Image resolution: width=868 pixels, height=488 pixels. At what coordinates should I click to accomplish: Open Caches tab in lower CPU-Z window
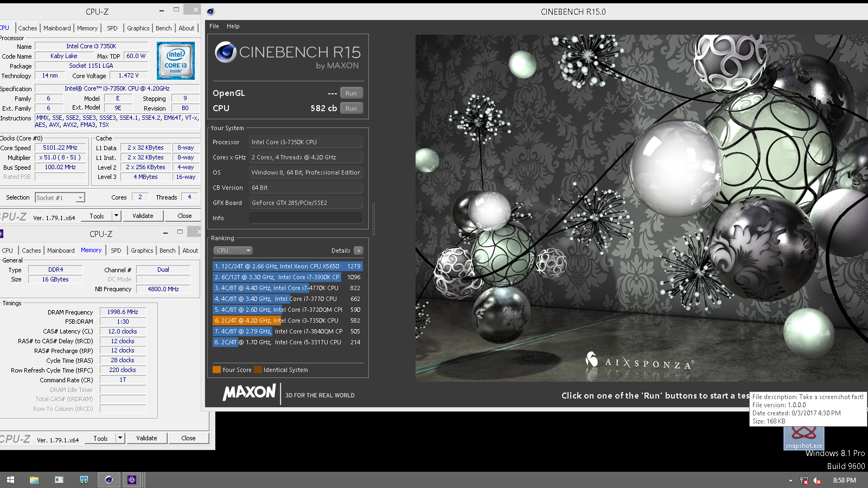pyautogui.click(x=31, y=251)
